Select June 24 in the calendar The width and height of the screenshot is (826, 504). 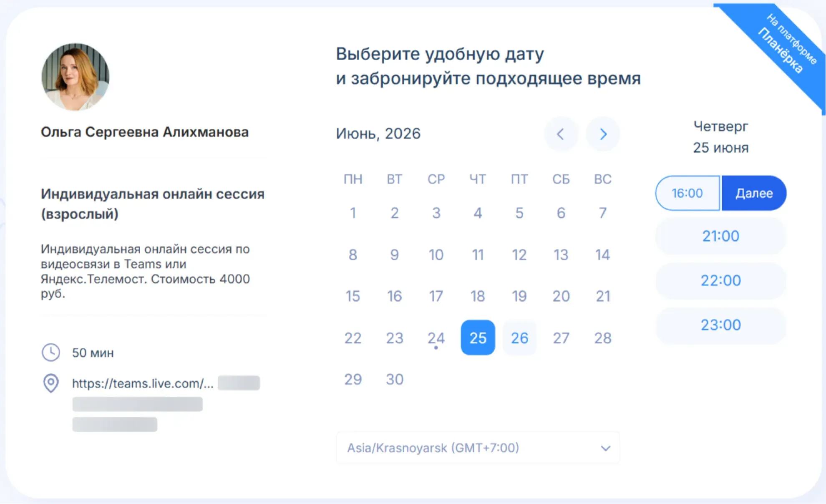(436, 338)
